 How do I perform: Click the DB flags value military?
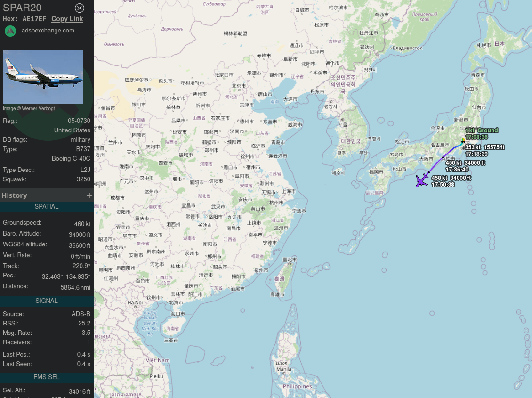(x=81, y=140)
